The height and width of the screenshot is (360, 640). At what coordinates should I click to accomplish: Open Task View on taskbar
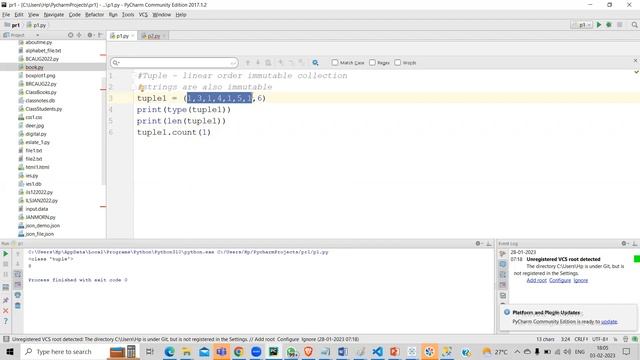(150, 351)
